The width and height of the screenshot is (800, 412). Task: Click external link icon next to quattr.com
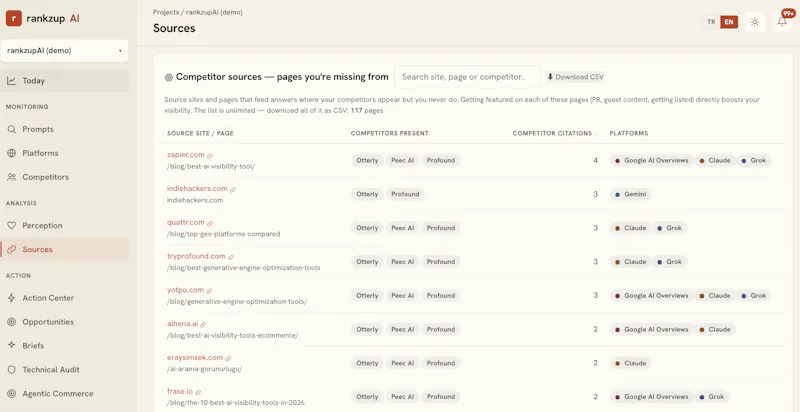click(x=210, y=223)
